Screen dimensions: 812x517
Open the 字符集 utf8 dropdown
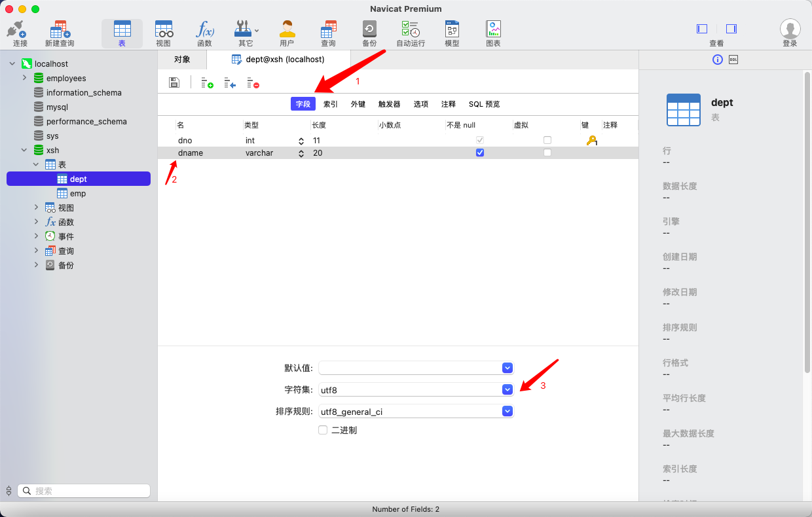[507, 389]
